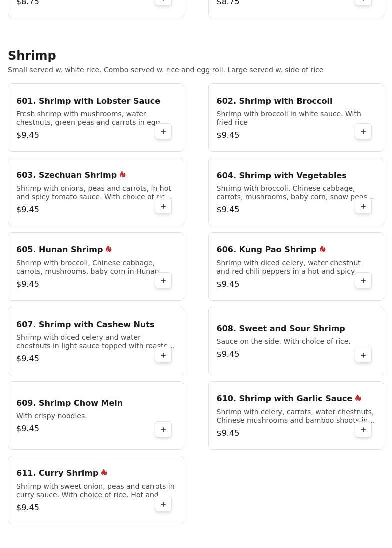
Task: Add Shrimp with Lobster Sauce using plus button
Action: [163, 132]
